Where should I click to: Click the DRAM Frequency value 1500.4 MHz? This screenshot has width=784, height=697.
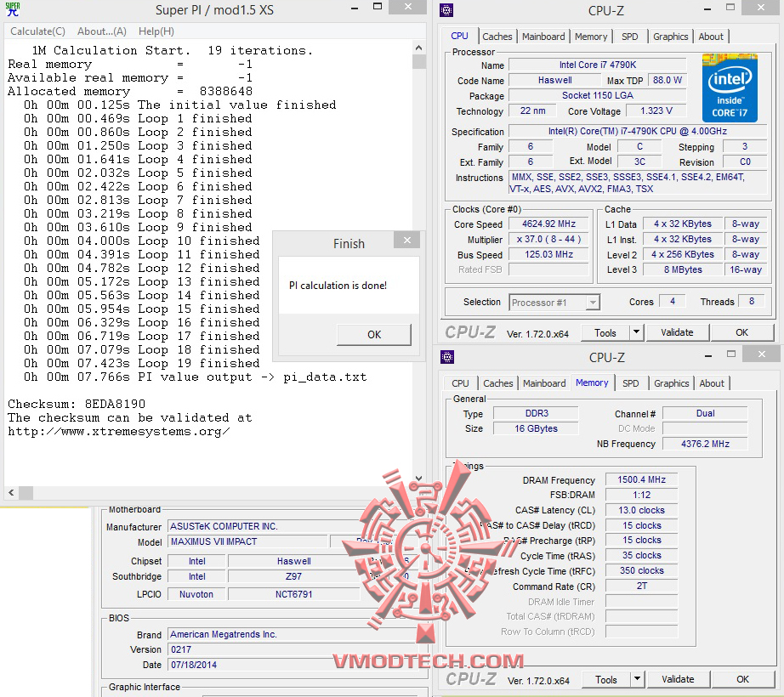pos(641,479)
